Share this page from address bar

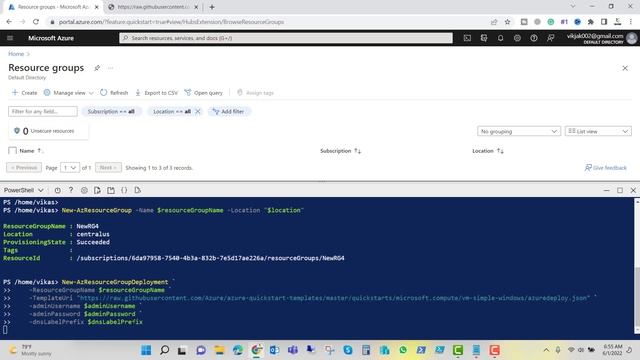click(494, 22)
